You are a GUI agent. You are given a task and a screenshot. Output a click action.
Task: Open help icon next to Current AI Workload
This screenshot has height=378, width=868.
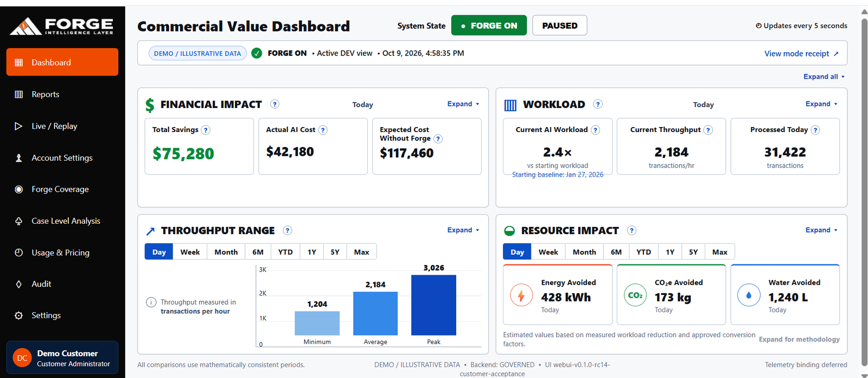(x=595, y=130)
